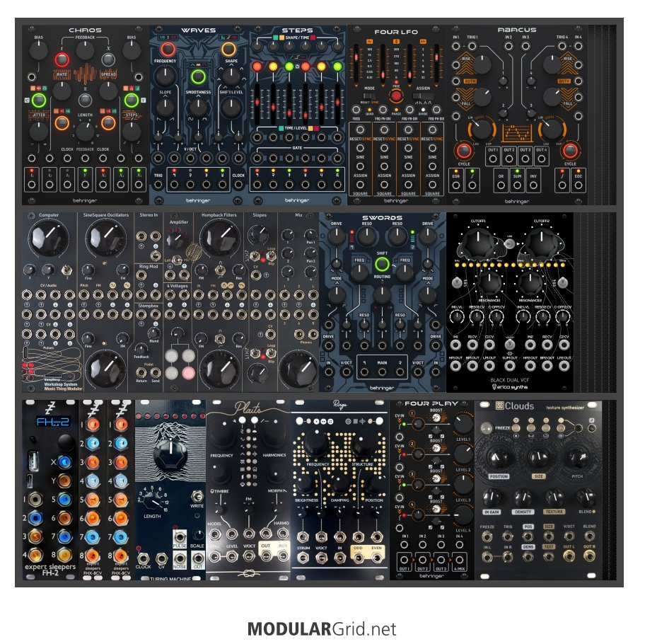This screenshot has width=645, height=644.
Task: Click the OUT L jack on Clouds
Action: click(x=569, y=556)
